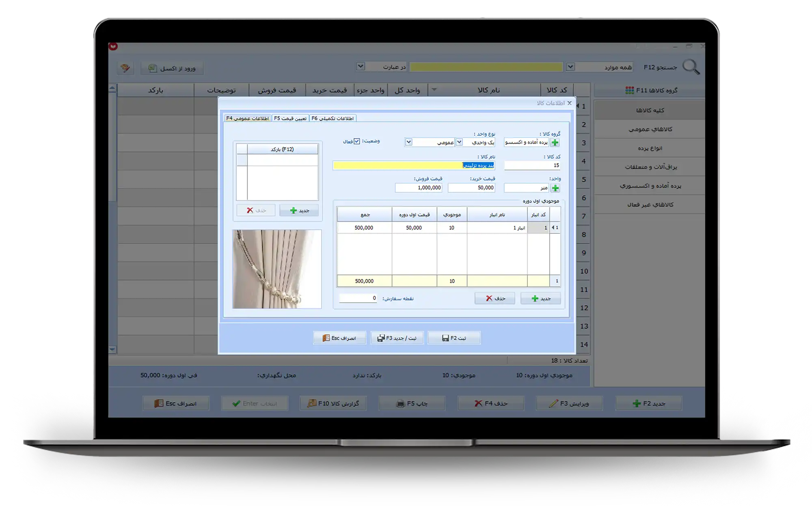The image size is (812, 506).
Task: Click the 'توضیحات' column header
Action: 221,90
